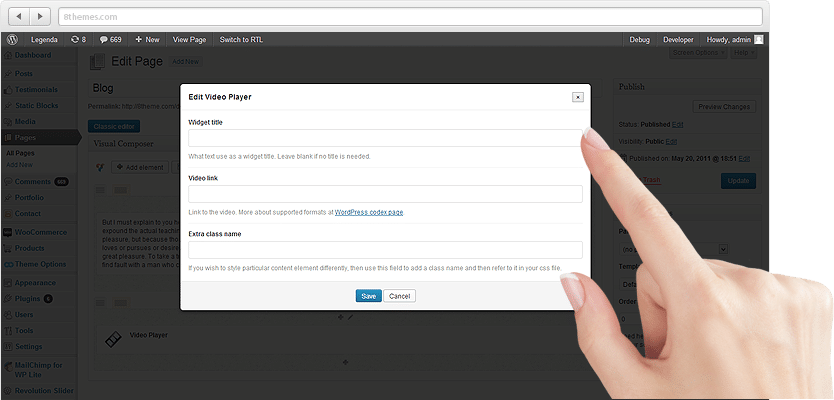Edit the Public visibility link
This screenshot has width=834, height=400.
[671, 141]
